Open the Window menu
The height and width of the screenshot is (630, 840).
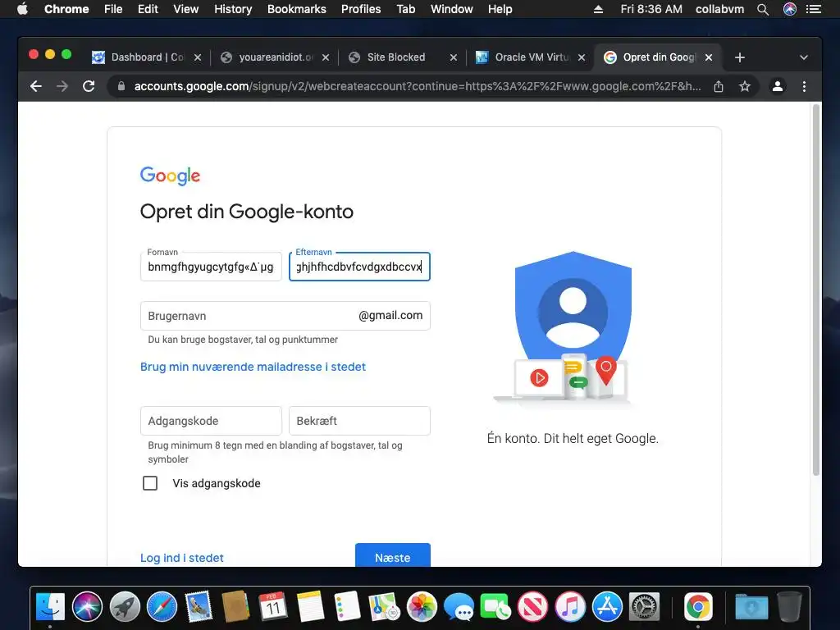click(x=452, y=9)
